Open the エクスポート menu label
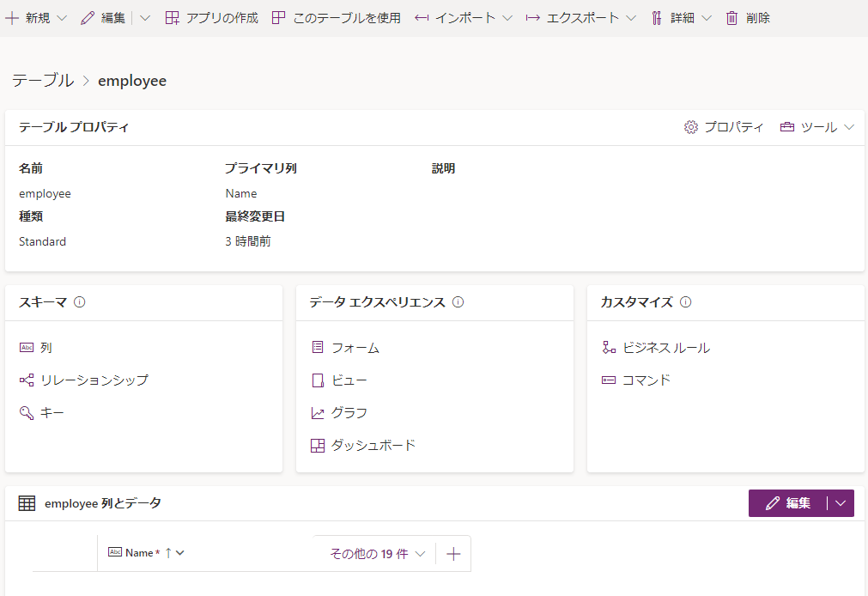The height and width of the screenshot is (596, 868). (x=583, y=18)
